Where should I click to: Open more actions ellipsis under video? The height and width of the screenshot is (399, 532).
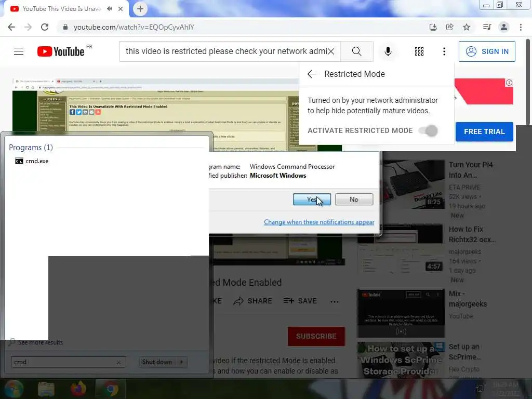(334, 301)
